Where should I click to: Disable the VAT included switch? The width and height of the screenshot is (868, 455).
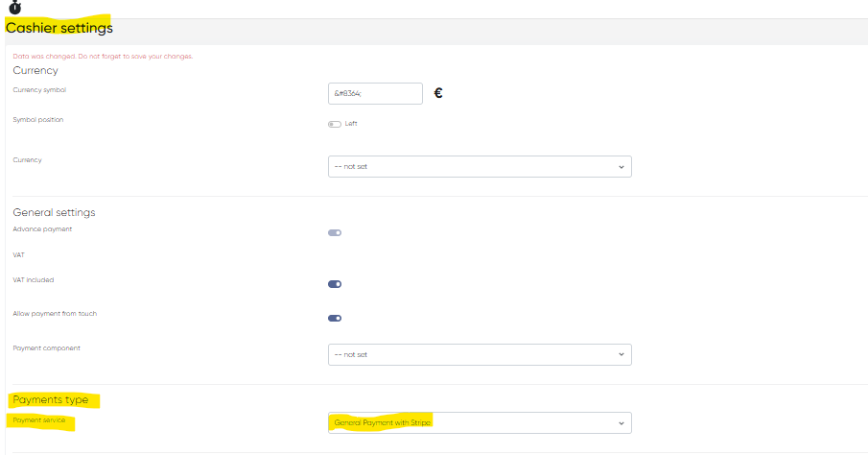(335, 284)
